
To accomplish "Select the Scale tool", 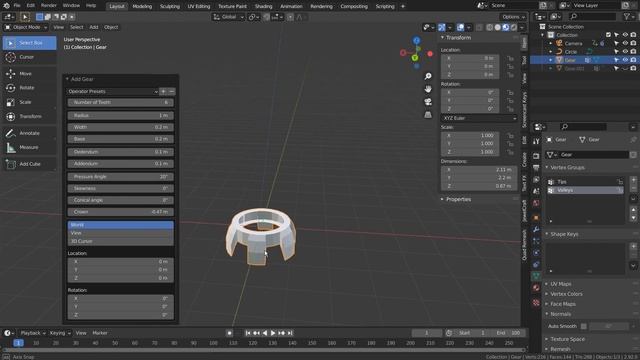I will pos(29,102).
